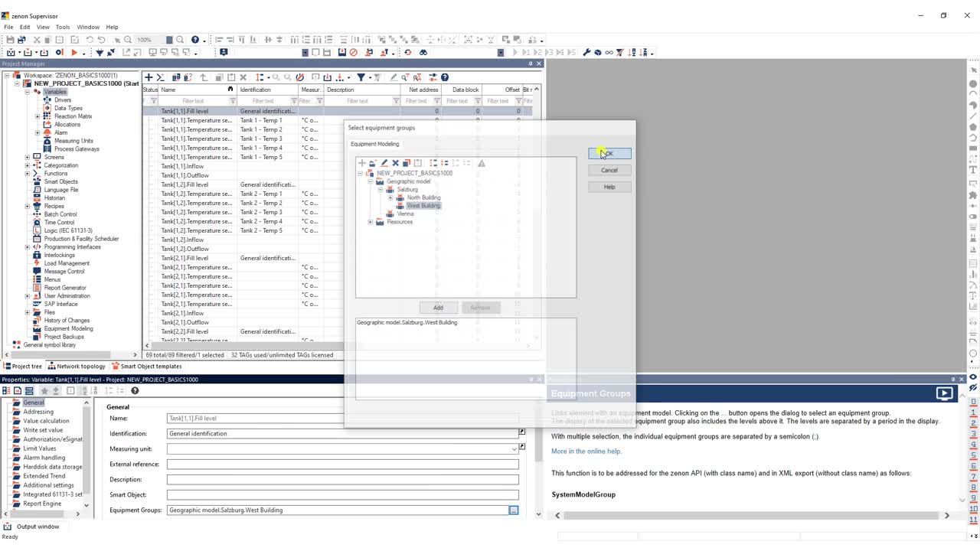Select Historian in project tree
Screen dimensions: 980x551
pyautogui.click(x=54, y=198)
